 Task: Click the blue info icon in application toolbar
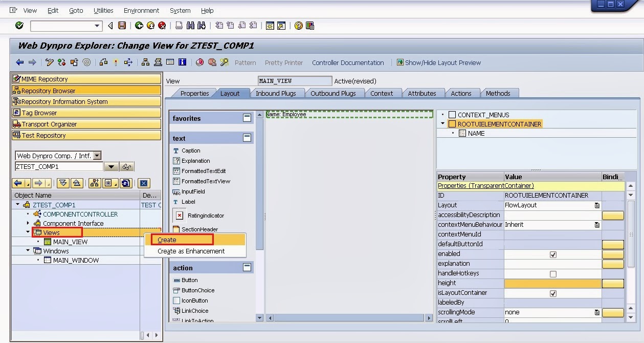click(x=182, y=62)
